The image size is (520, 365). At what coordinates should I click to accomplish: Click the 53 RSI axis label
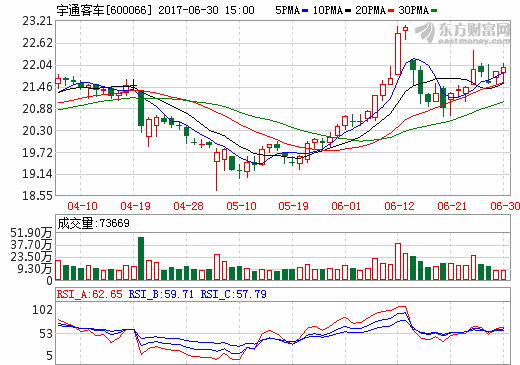(46, 334)
